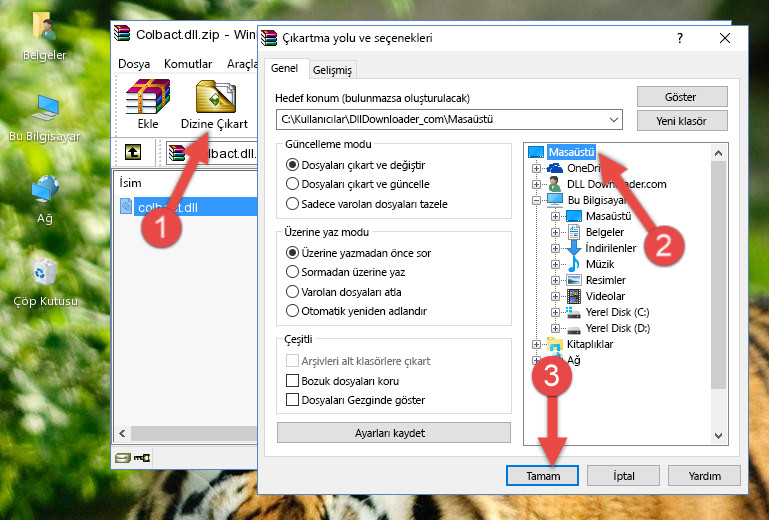This screenshot has height=520, width=769.
Task: Choose Belgeler folder in tree
Action: [605, 232]
